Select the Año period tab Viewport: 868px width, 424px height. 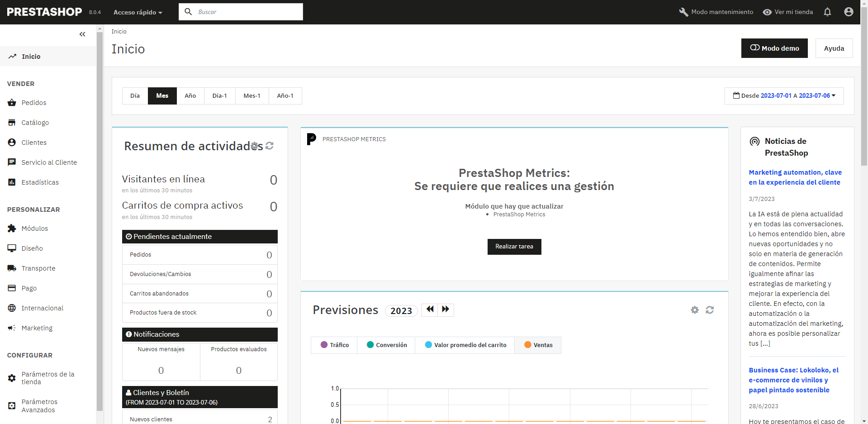tap(190, 96)
